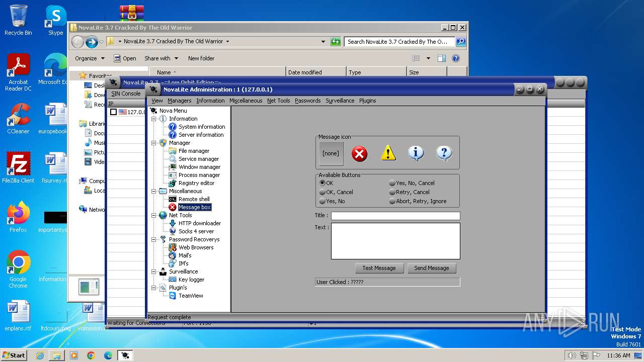Select Retry, Cancel radio button
The width and height of the screenshot is (644, 362).
point(392,192)
